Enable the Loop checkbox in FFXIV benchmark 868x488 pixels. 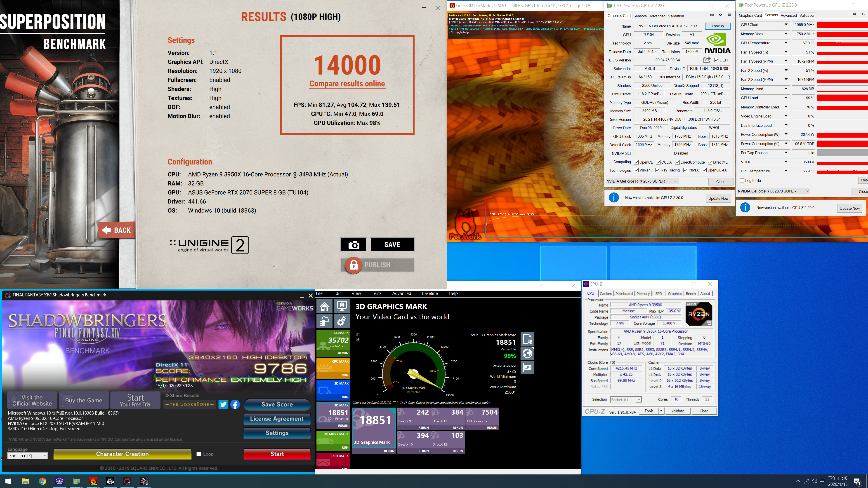[x=199, y=454]
